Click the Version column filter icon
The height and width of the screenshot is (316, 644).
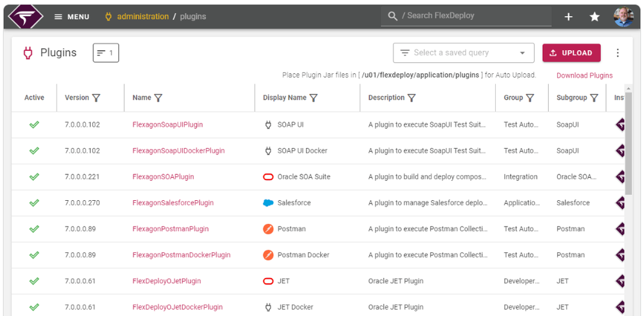96,98
